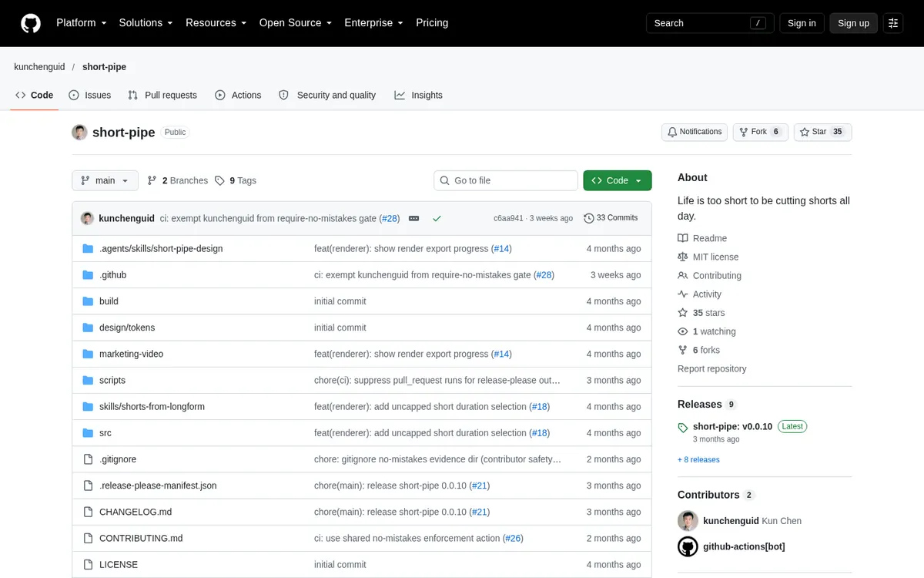Switch to Security and quality tab

tap(326, 95)
